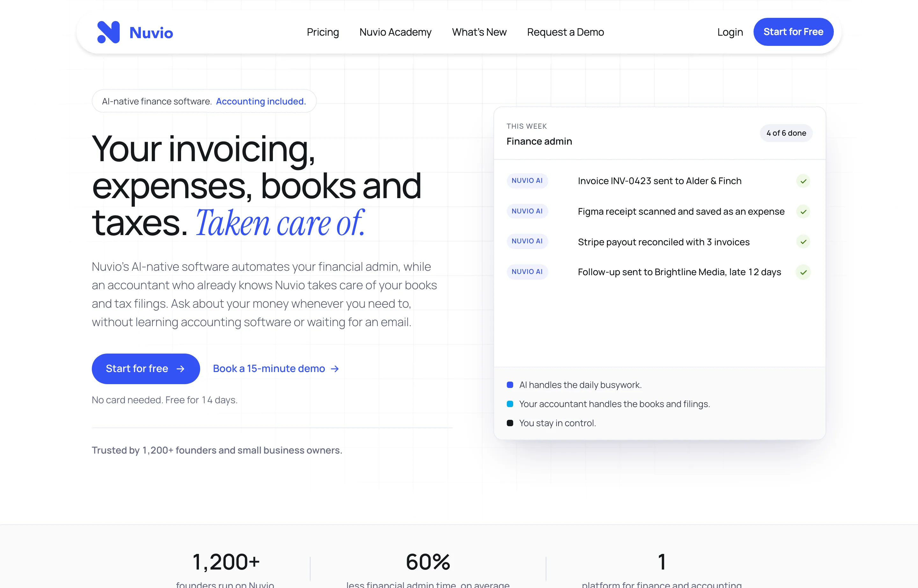Click the hero Start for free button
The image size is (918, 588).
[146, 369]
